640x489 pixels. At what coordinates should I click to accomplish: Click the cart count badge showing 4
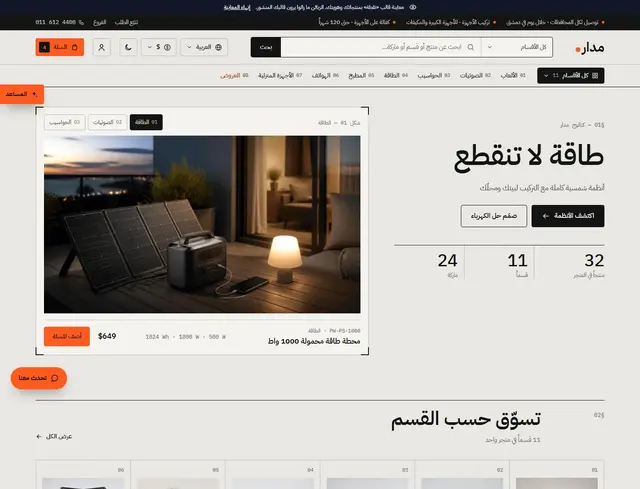pos(44,47)
